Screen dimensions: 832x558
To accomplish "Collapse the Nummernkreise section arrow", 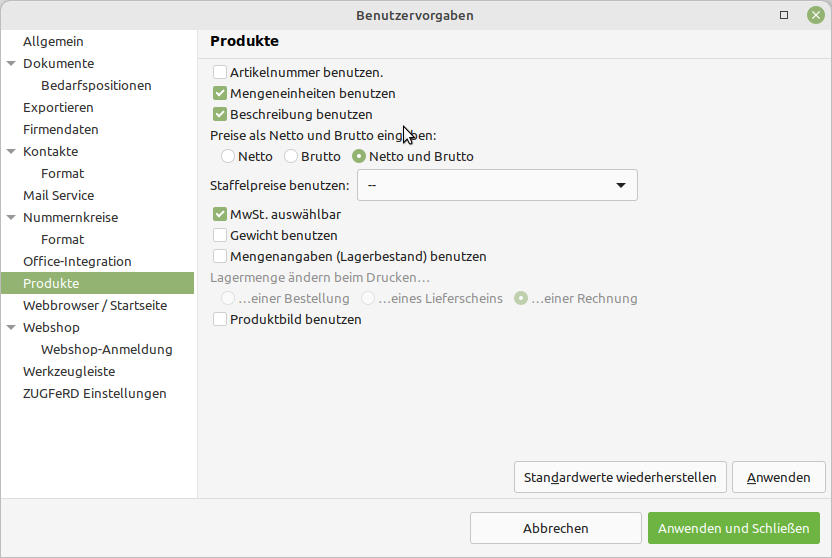I will pyautogui.click(x=11, y=217).
